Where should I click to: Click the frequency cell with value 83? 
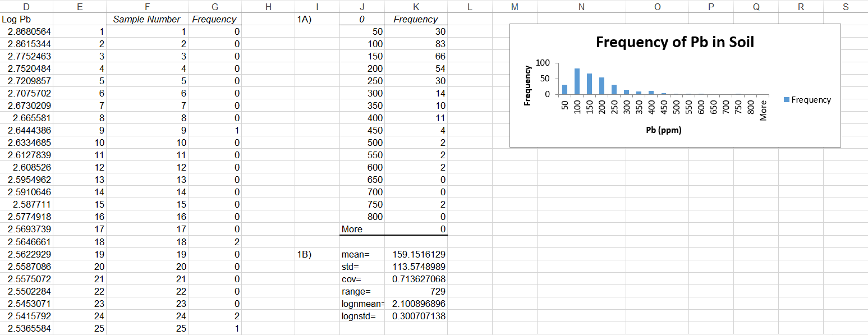pyautogui.click(x=416, y=44)
